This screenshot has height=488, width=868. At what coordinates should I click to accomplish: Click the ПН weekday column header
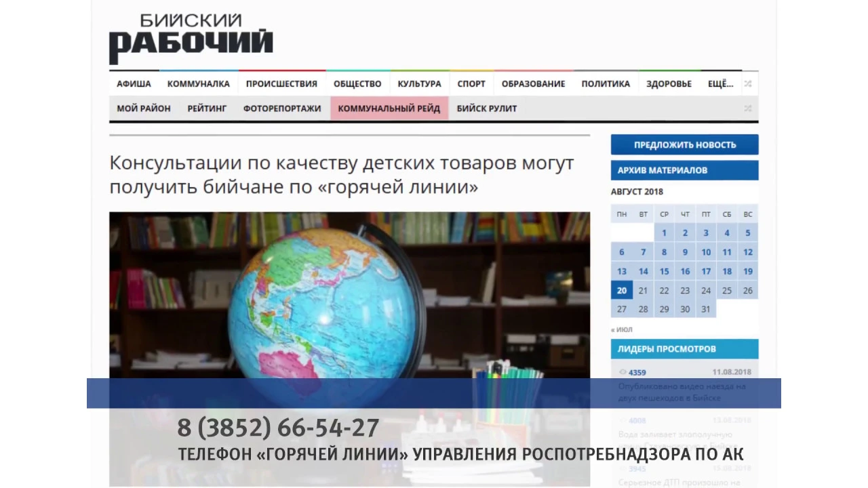[x=622, y=214]
